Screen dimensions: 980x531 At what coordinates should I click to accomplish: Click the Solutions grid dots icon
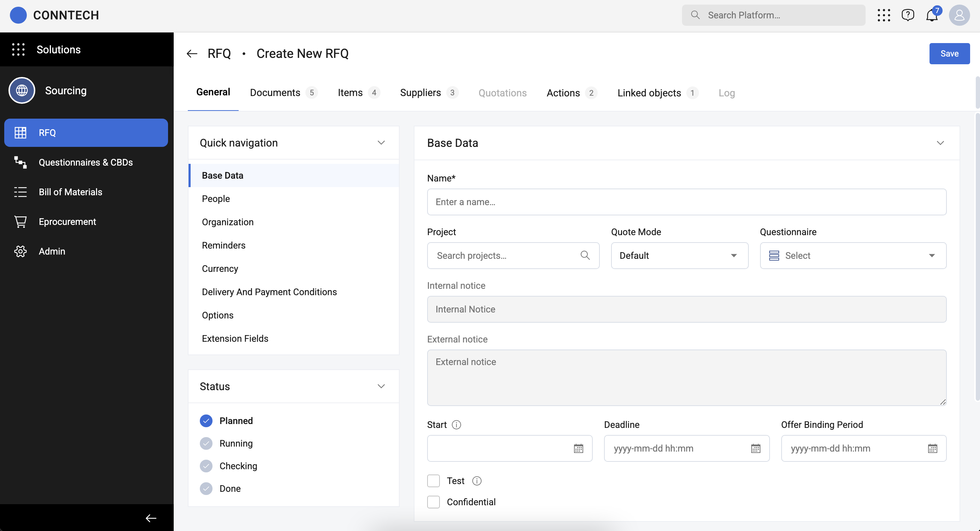18,49
